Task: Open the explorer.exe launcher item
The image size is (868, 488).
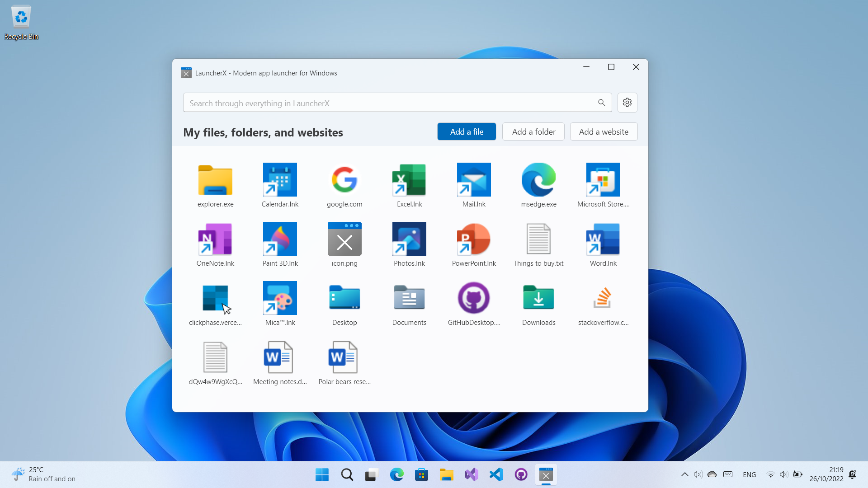Action: click(215, 186)
